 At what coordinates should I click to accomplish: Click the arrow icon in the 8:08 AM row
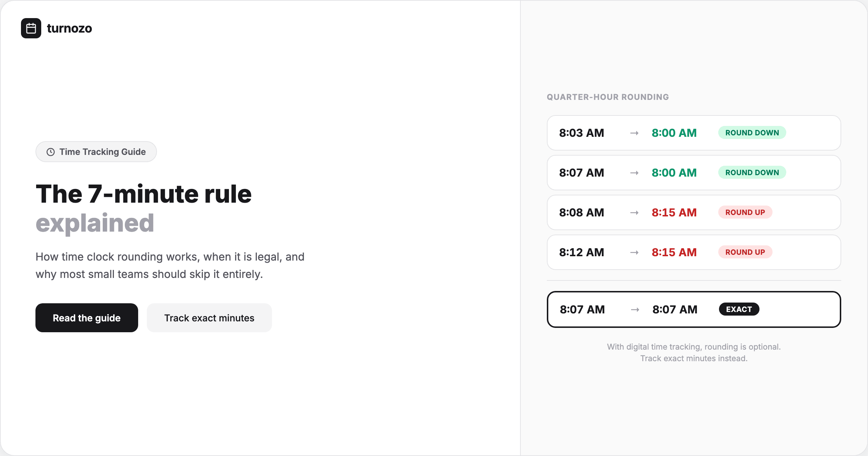click(x=634, y=212)
